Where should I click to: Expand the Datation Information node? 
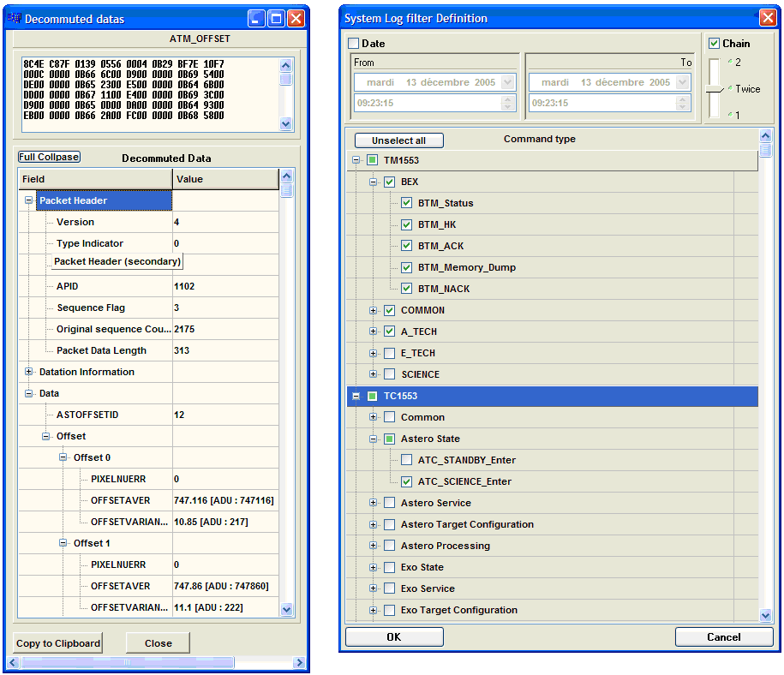(x=29, y=372)
